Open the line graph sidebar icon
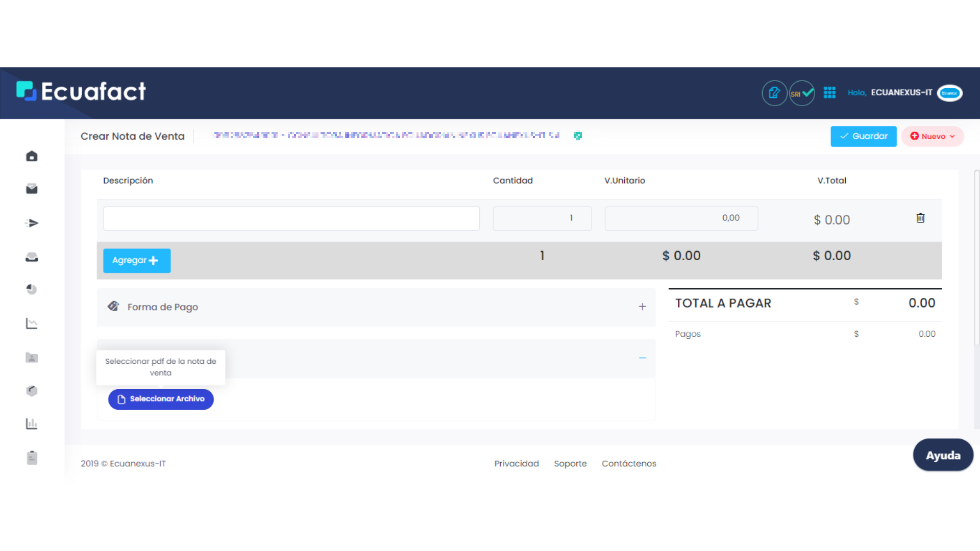Image resolution: width=980 pixels, height=551 pixels. [x=32, y=323]
